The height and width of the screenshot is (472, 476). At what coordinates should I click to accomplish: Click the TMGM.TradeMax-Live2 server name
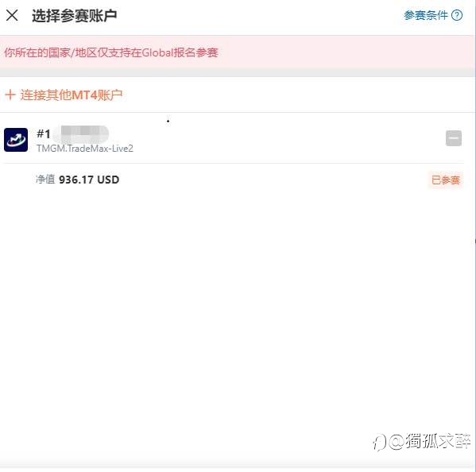coord(85,149)
